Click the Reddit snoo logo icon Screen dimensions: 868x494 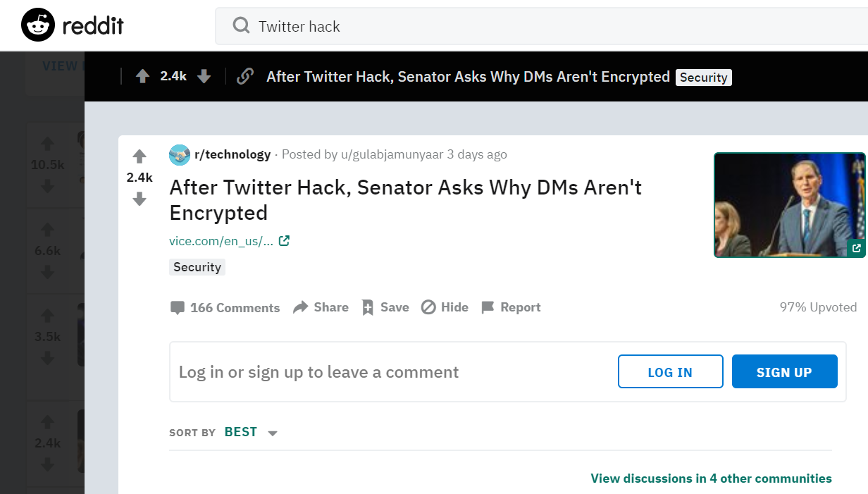click(x=38, y=26)
